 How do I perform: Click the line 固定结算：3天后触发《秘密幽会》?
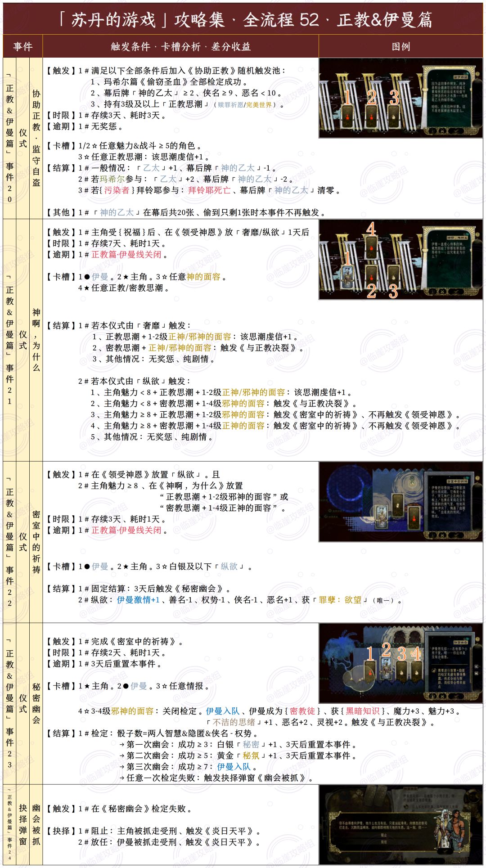tap(155, 589)
